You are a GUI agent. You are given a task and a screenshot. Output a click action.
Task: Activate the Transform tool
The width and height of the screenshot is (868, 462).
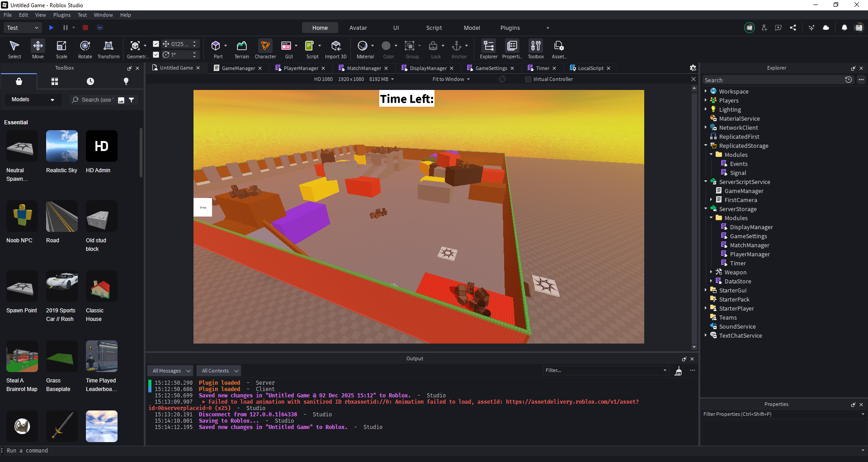pyautogui.click(x=108, y=49)
